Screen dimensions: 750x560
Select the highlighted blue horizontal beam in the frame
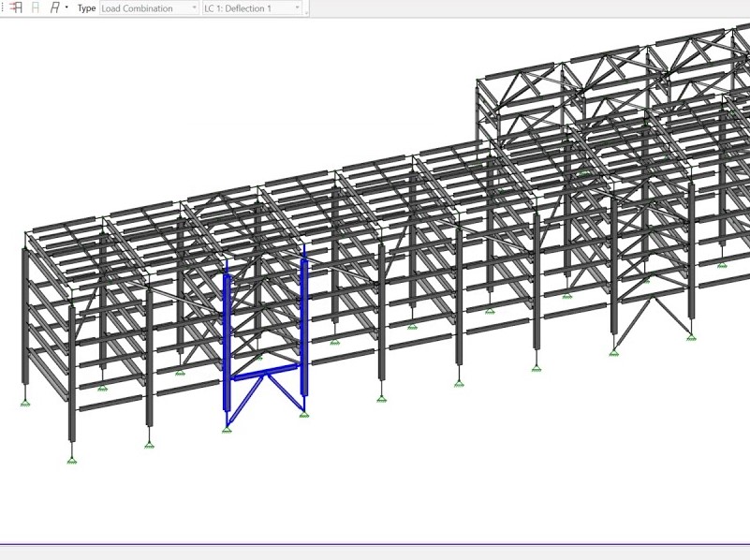pos(267,373)
